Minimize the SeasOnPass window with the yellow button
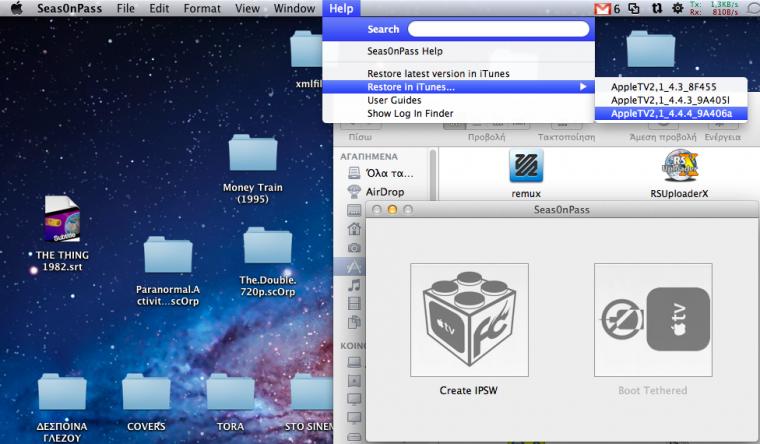The height and width of the screenshot is (444, 760). tap(392, 209)
